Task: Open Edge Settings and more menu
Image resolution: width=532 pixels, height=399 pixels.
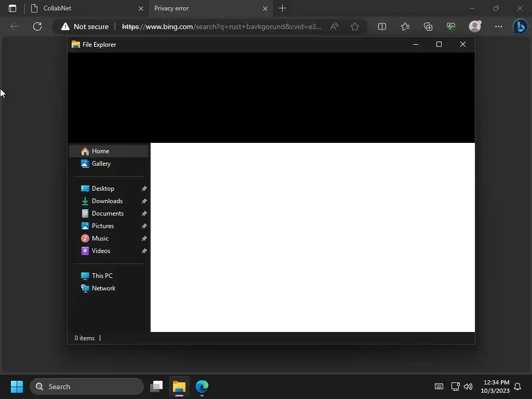Action: 498,26
